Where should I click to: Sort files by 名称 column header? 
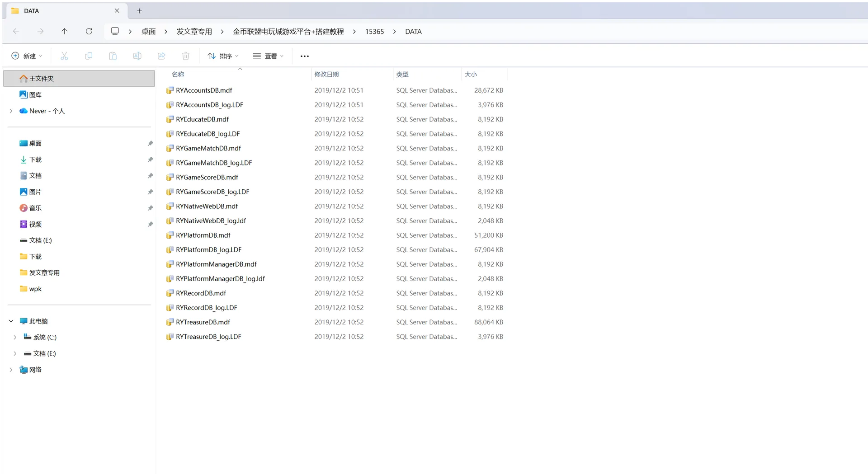pos(178,74)
